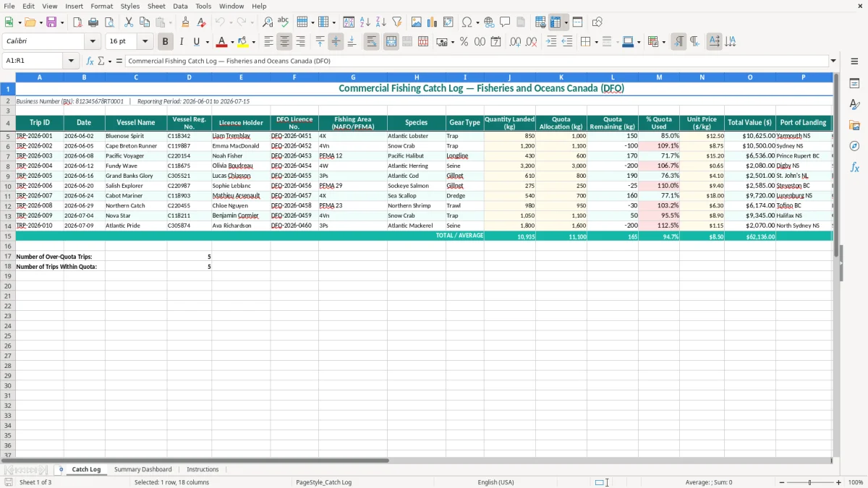Open the Special Character dropdown arrow

coord(477,22)
